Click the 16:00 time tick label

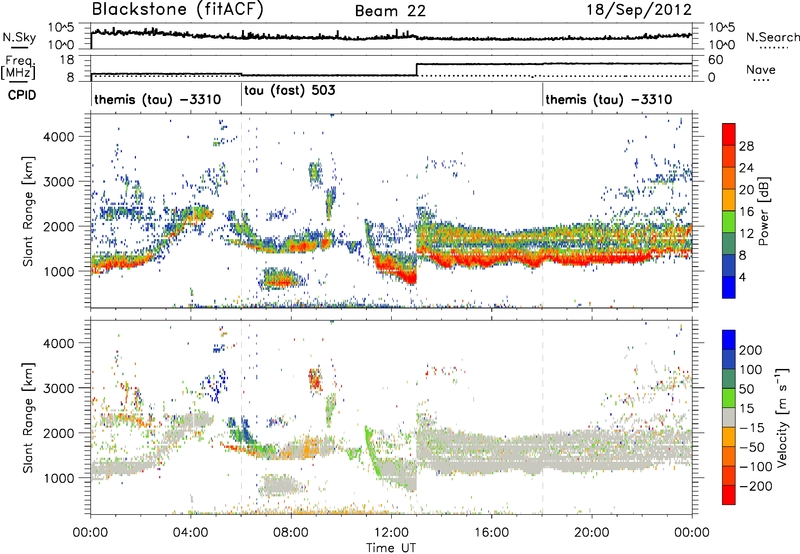(491, 533)
